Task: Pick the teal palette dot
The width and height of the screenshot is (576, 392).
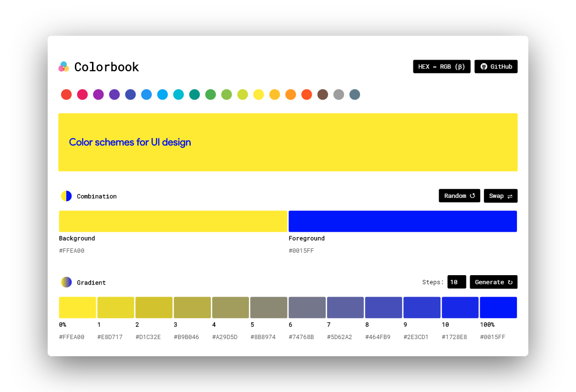Action: tap(195, 94)
